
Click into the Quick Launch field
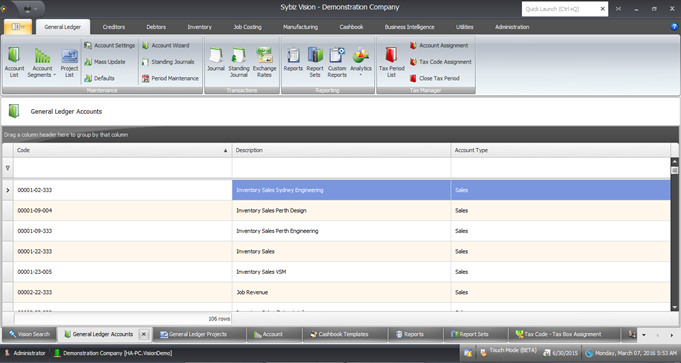click(559, 9)
